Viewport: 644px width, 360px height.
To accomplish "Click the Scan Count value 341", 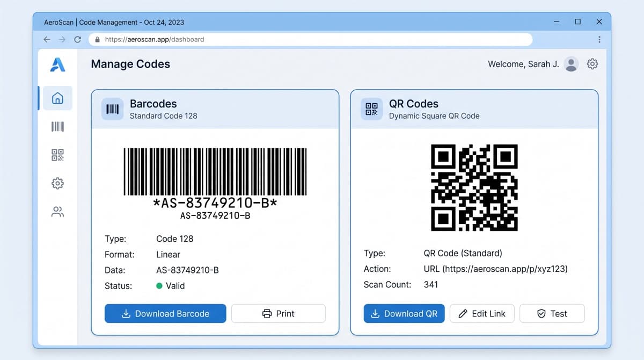I will (x=431, y=284).
